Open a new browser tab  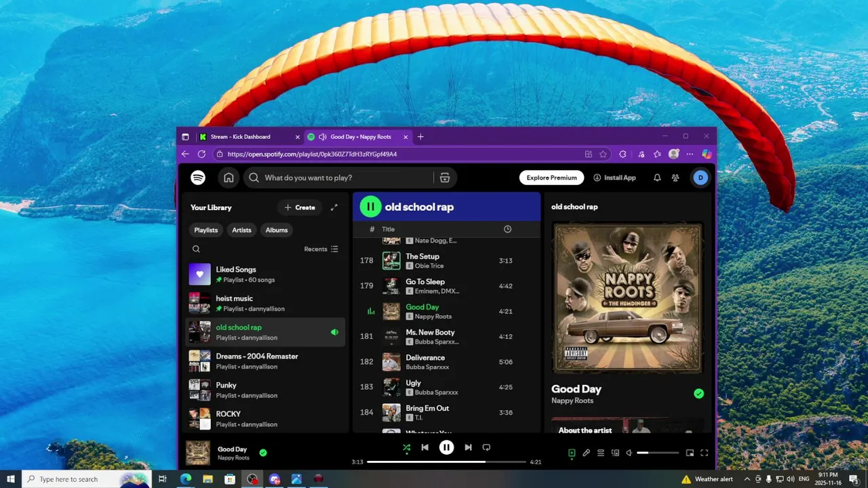click(420, 136)
